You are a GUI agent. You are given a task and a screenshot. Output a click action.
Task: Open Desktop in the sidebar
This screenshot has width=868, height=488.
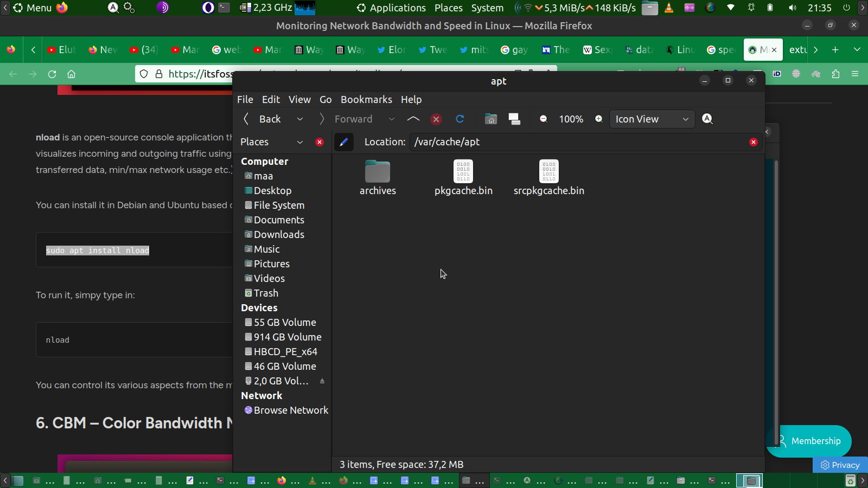[x=268, y=191]
